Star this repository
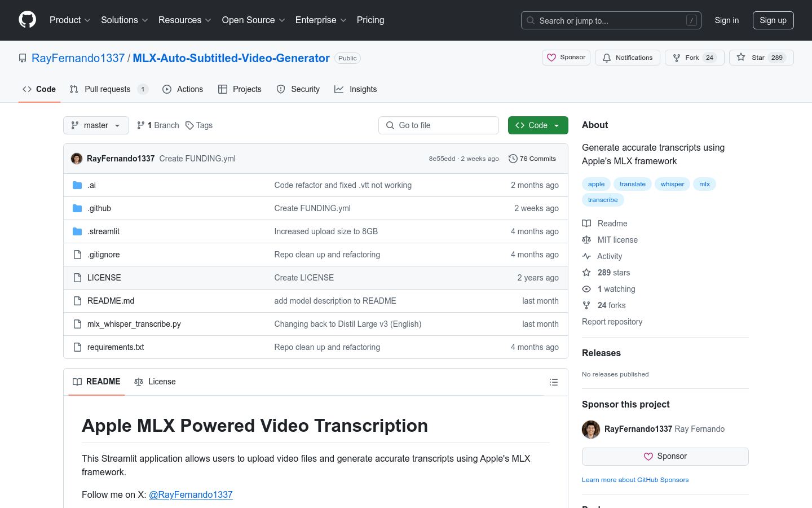This screenshot has height=508, width=812. (x=761, y=58)
